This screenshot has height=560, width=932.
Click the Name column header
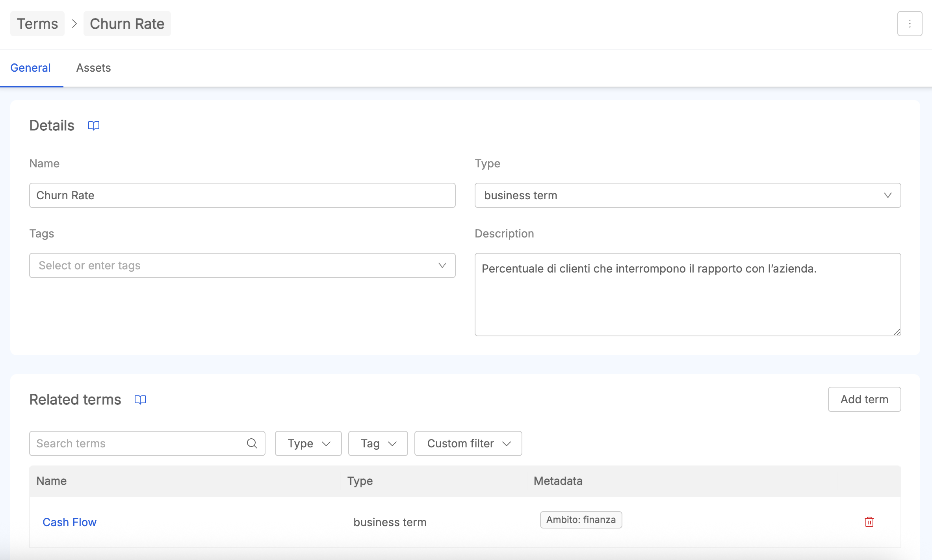(x=51, y=481)
